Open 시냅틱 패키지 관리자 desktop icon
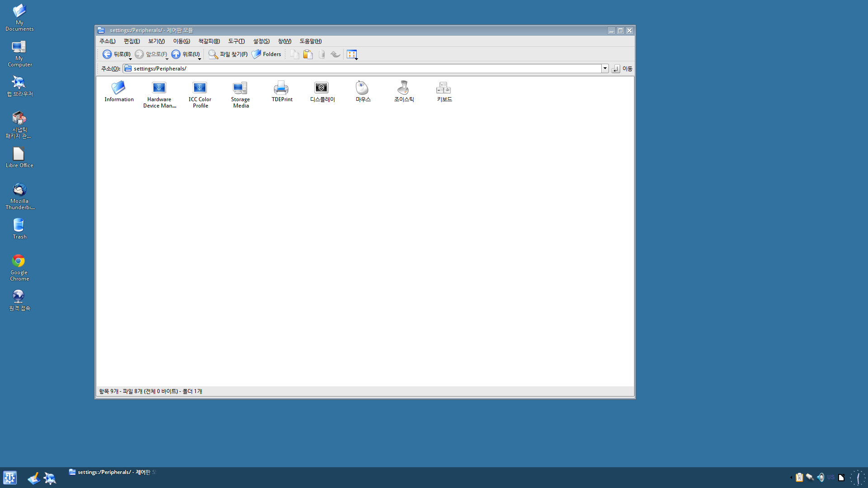The width and height of the screenshot is (868, 488). (19, 125)
